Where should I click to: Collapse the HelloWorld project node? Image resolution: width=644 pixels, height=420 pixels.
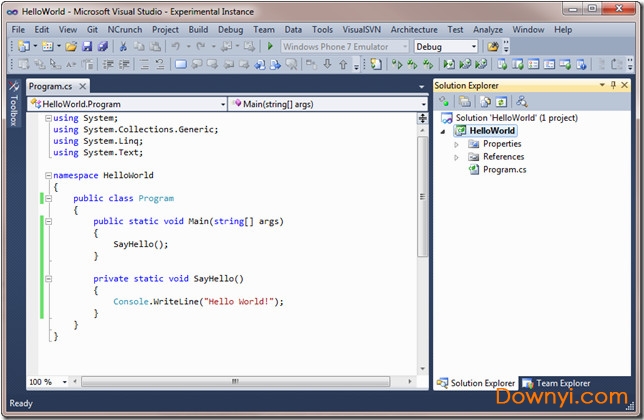point(445,131)
